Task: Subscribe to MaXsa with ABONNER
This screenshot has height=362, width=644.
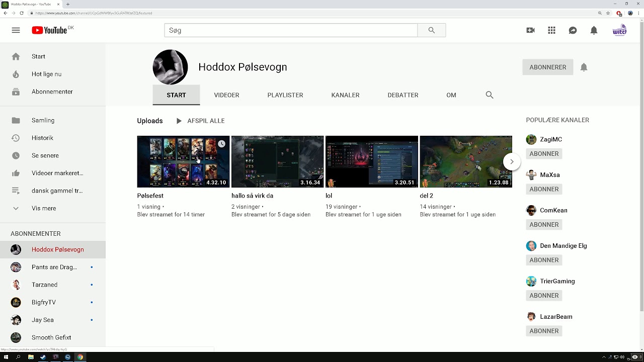Action: 544,189
